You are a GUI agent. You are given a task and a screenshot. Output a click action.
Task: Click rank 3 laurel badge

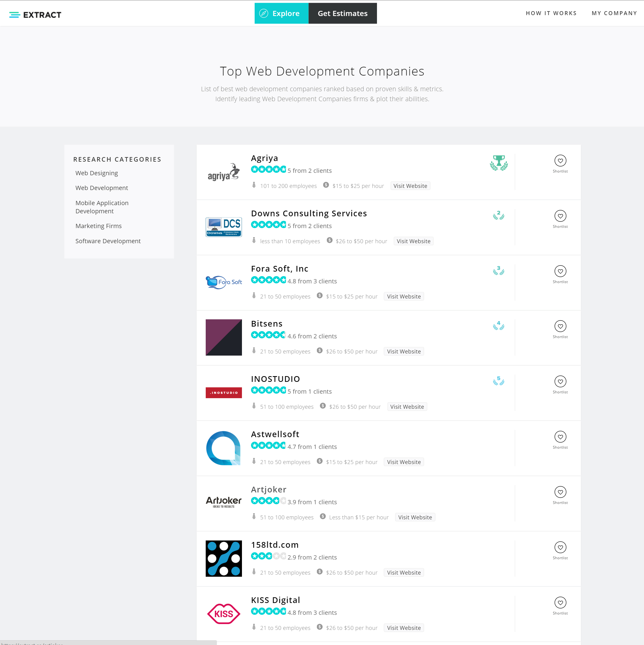498,270
